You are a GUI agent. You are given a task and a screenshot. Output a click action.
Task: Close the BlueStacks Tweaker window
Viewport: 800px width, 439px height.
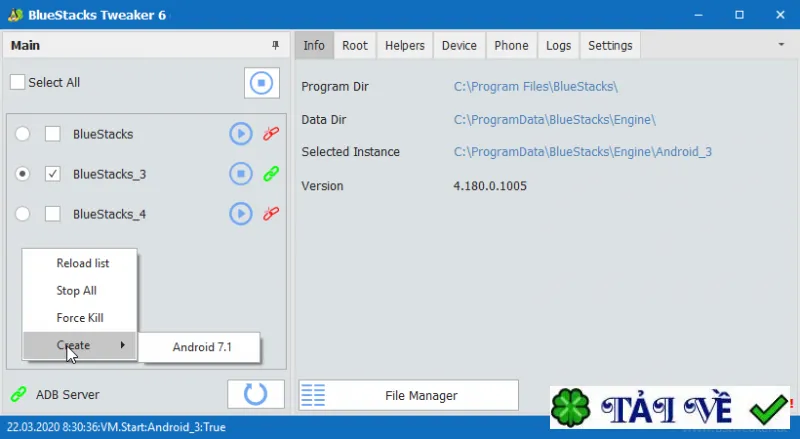point(780,15)
